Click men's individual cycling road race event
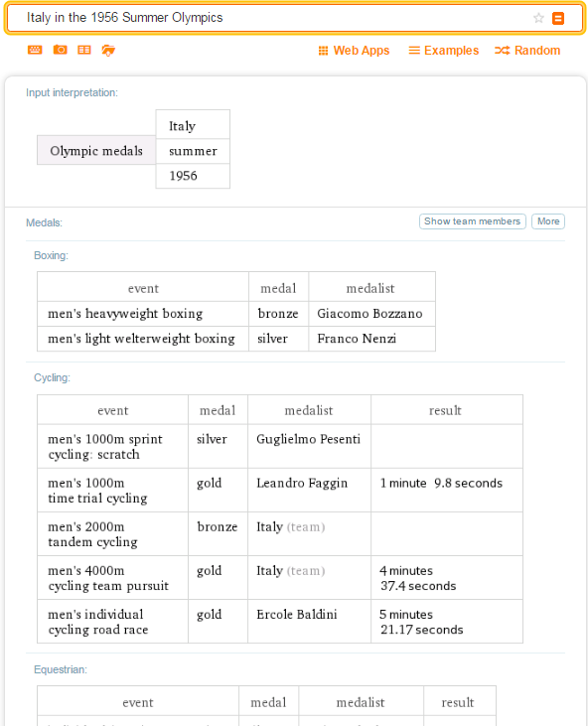Screen dimensions: 588x726 97,622
